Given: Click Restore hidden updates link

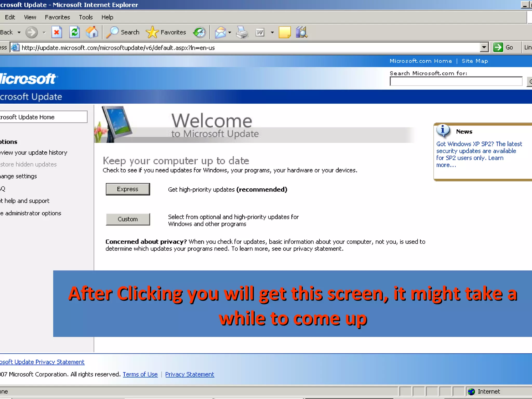Looking at the screenshot, I should [x=28, y=164].
